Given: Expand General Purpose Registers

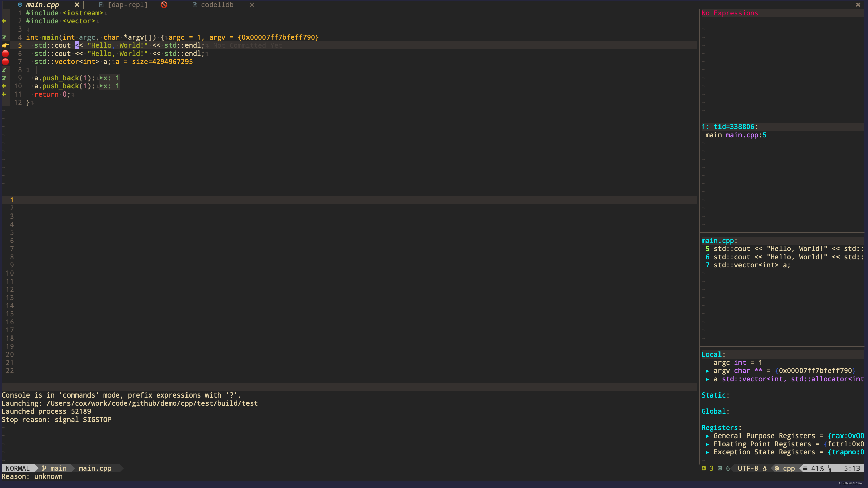Looking at the screenshot, I should [708, 436].
